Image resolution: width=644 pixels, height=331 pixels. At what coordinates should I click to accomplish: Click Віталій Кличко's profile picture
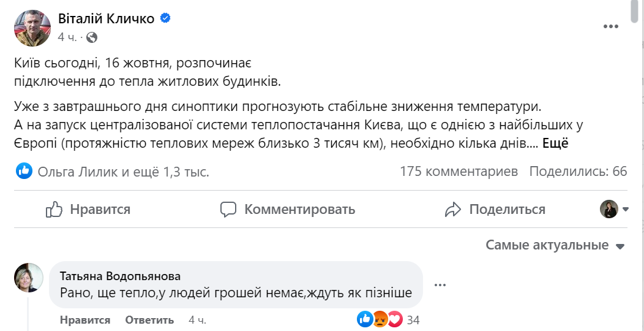tap(32, 28)
